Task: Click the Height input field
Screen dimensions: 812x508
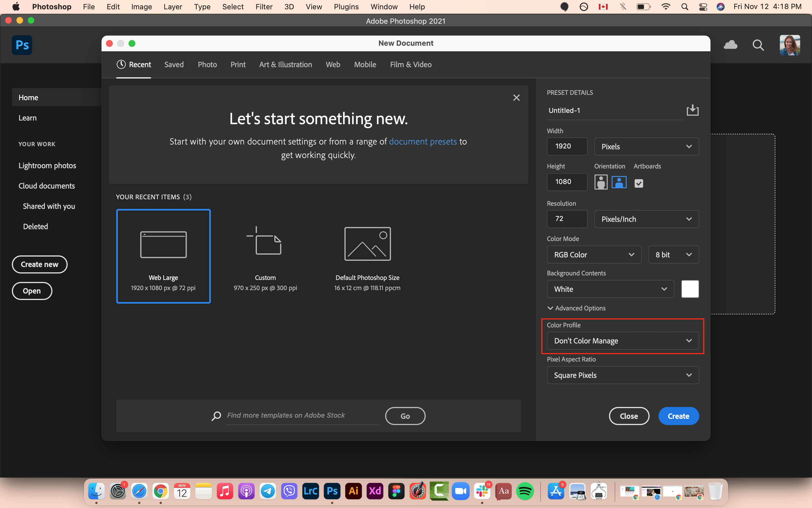Action: click(x=567, y=182)
